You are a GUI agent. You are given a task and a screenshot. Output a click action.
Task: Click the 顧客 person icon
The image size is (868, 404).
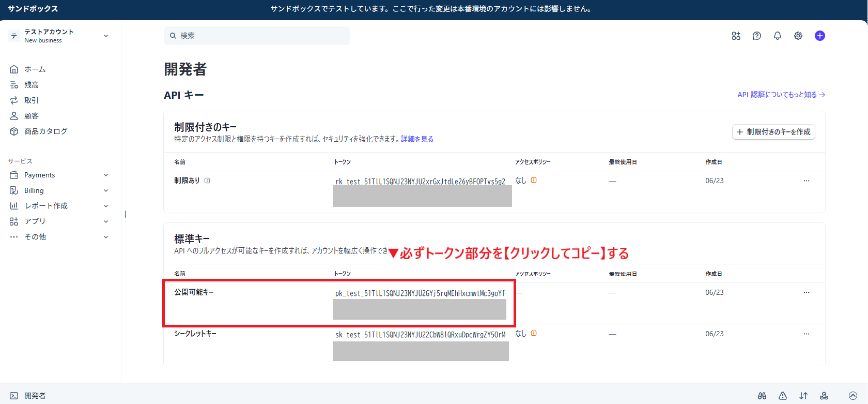point(14,116)
